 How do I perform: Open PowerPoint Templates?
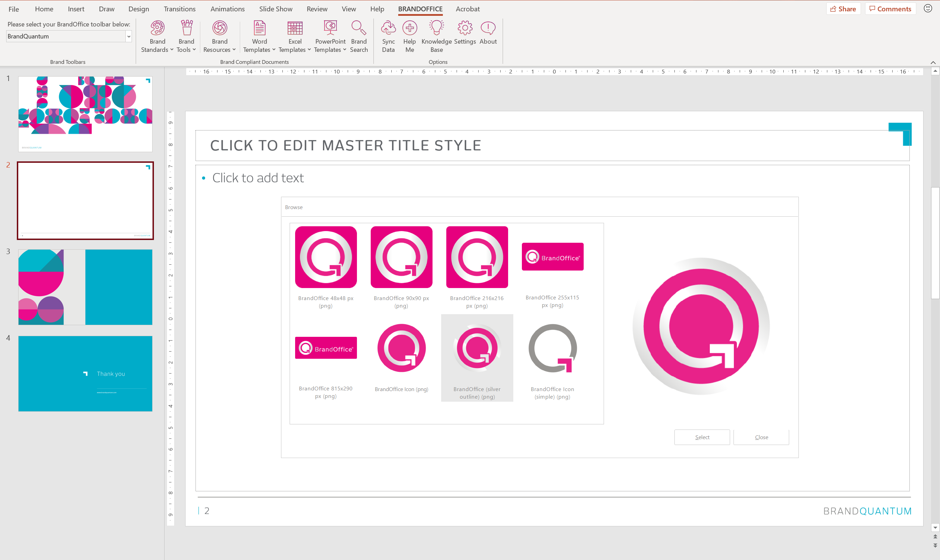point(330,36)
